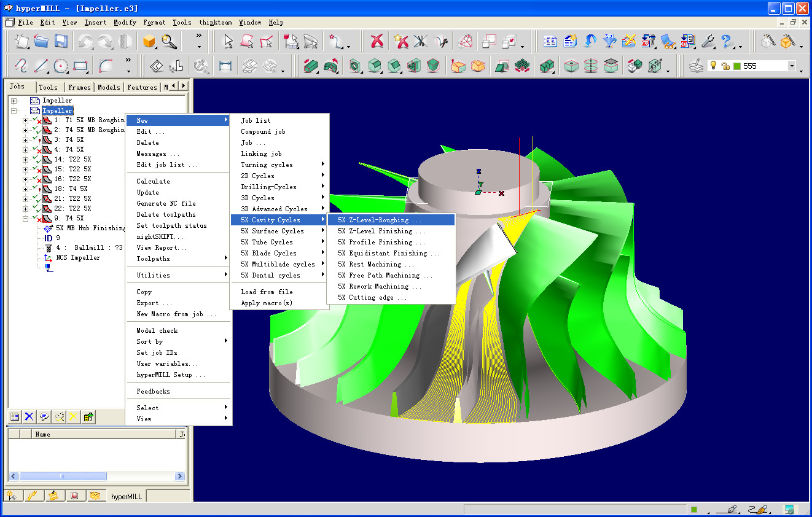Select the 4 : Ballmill tool entry
The image size is (812, 517).
(89, 248)
